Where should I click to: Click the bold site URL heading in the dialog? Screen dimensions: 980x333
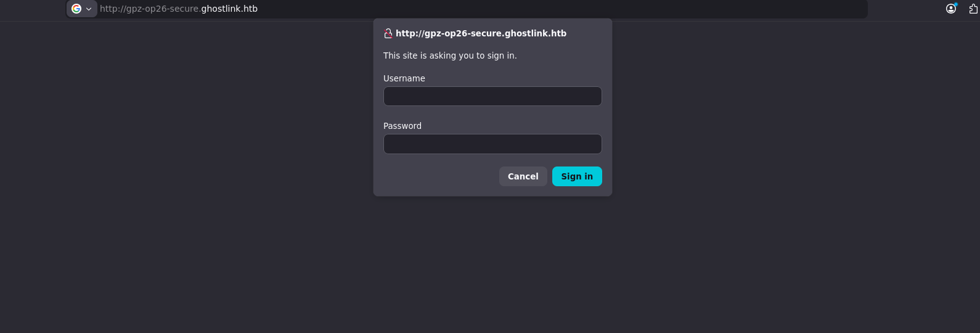pyautogui.click(x=481, y=33)
